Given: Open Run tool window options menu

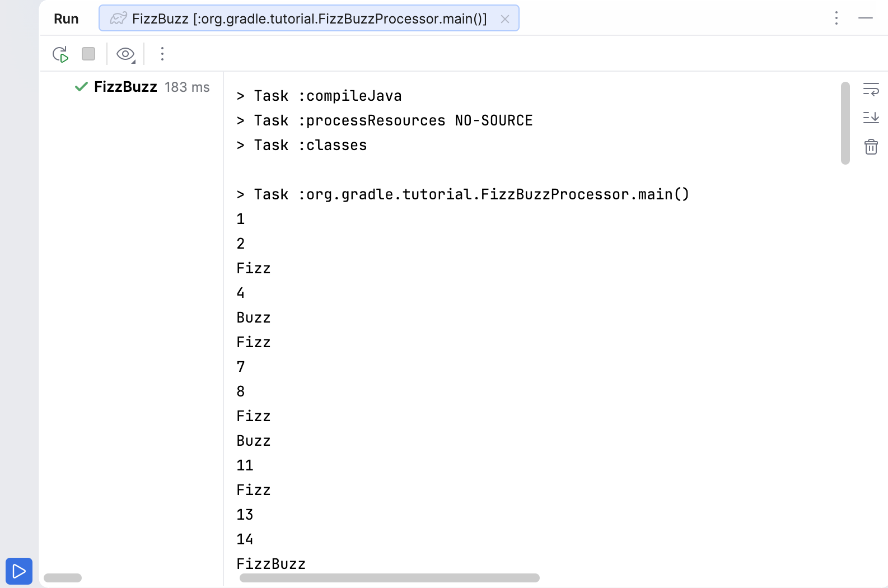Looking at the screenshot, I should [x=836, y=18].
